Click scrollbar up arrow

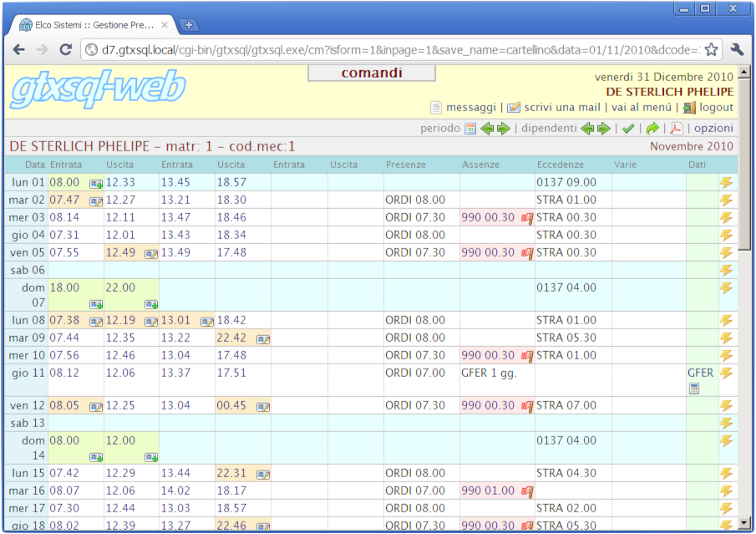coord(744,73)
